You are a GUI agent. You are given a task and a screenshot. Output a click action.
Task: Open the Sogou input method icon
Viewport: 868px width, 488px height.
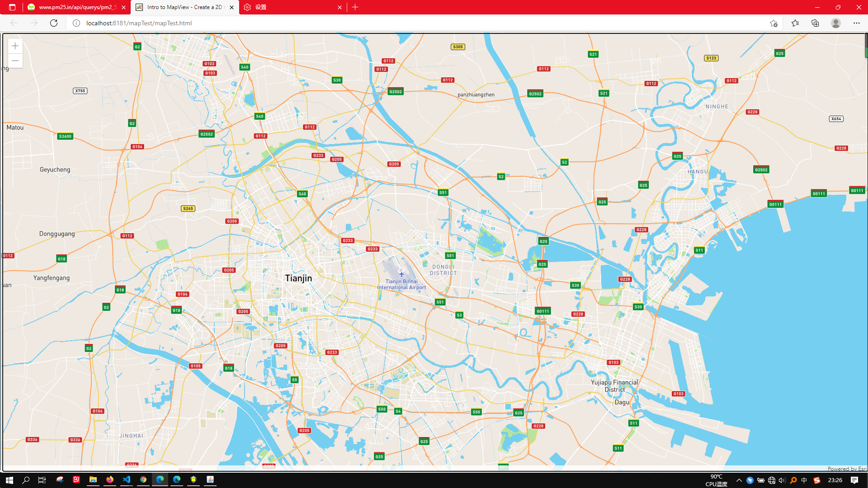click(x=816, y=480)
